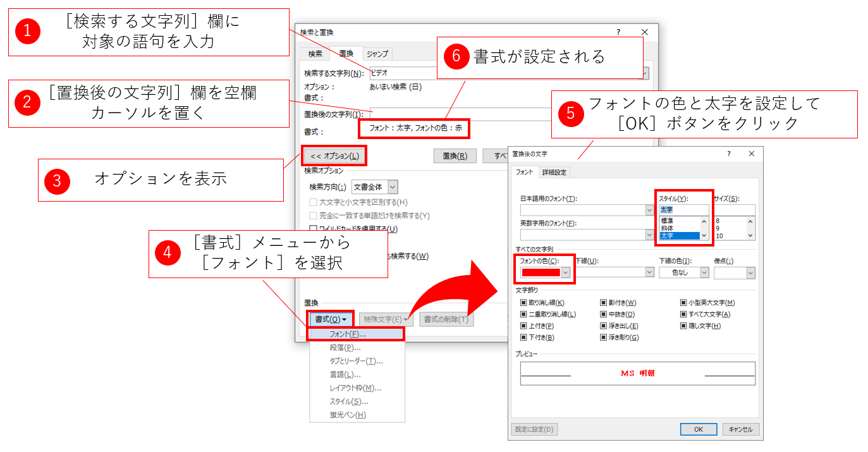This screenshot has width=868, height=452.
Task: Expand the 下線の色 dropdown showing 色なし
Action: coord(704,272)
